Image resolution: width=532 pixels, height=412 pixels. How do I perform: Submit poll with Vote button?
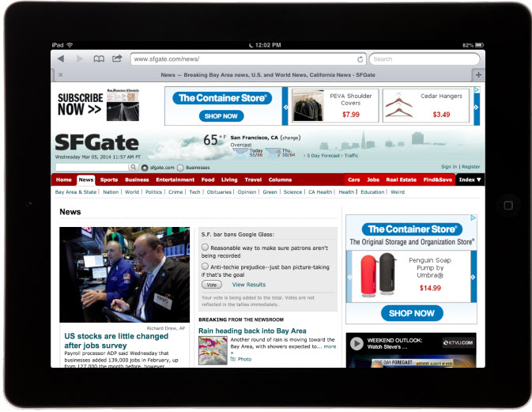212,285
